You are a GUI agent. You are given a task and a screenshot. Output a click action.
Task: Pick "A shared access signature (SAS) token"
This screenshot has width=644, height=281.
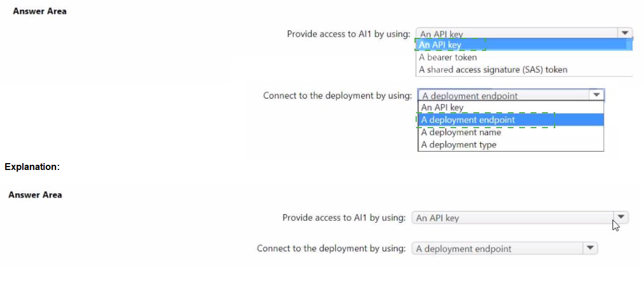click(493, 70)
